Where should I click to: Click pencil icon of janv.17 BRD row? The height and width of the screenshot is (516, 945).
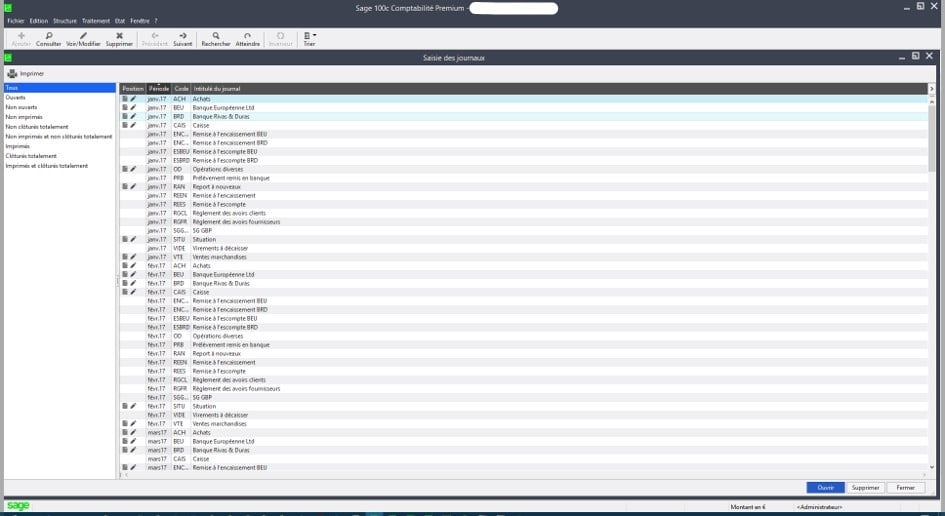[x=133, y=116]
